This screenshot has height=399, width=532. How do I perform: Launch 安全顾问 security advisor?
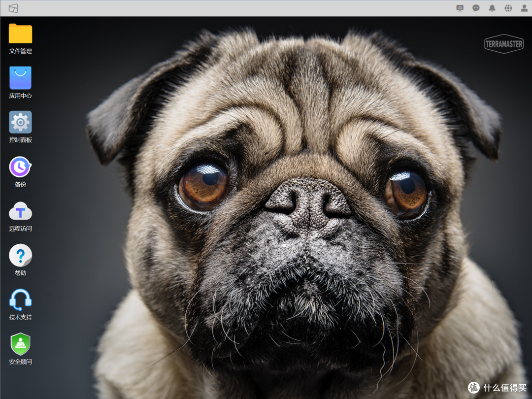tap(20, 344)
